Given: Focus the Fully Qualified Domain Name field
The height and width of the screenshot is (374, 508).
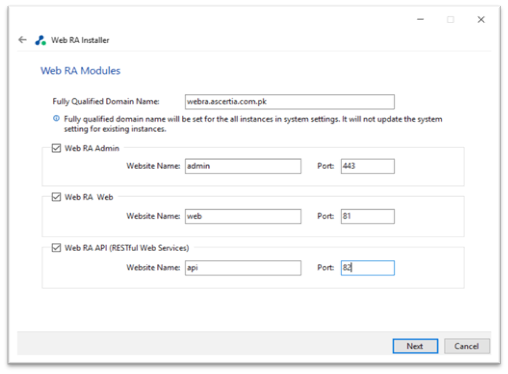Looking at the screenshot, I should [290, 102].
